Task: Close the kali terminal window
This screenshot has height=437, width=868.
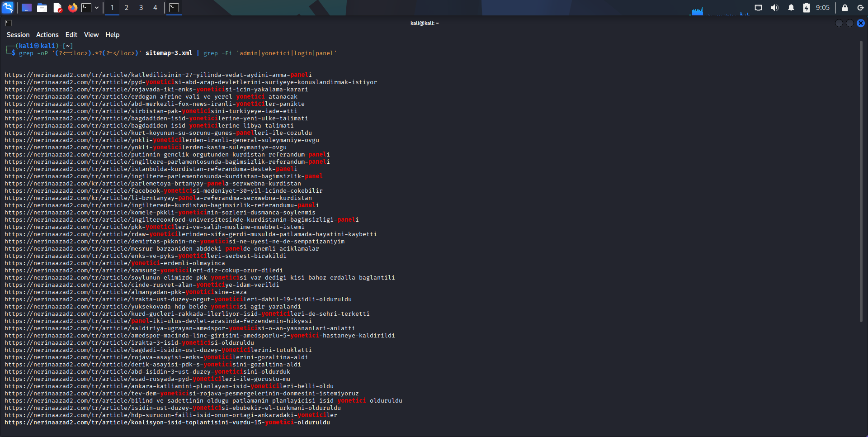Action: [861, 23]
